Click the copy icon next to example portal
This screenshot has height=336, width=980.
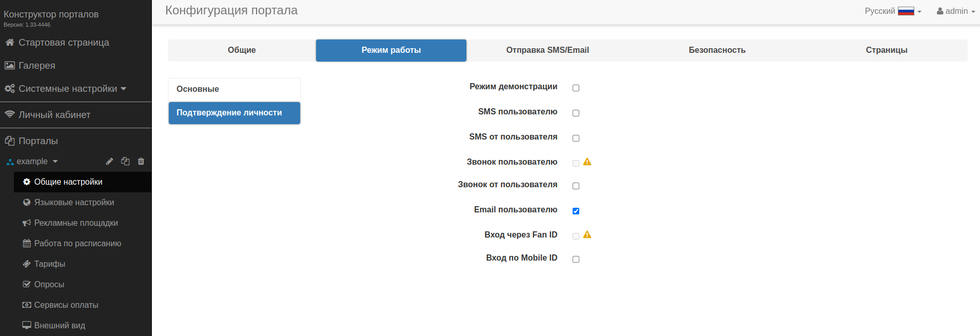click(125, 162)
